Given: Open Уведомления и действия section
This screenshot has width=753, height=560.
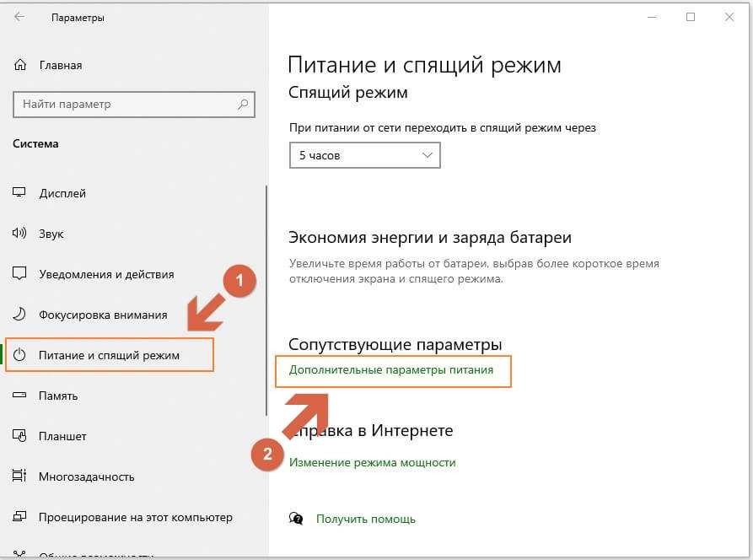Looking at the screenshot, I should (x=106, y=274).
